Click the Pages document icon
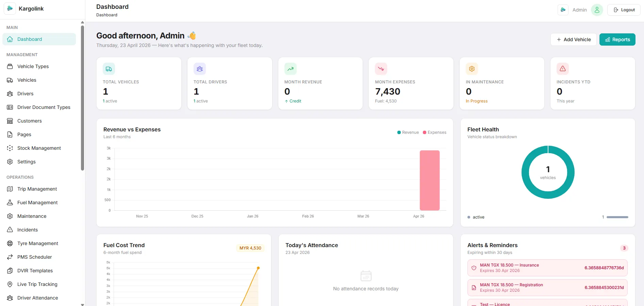 pos(10,134)
